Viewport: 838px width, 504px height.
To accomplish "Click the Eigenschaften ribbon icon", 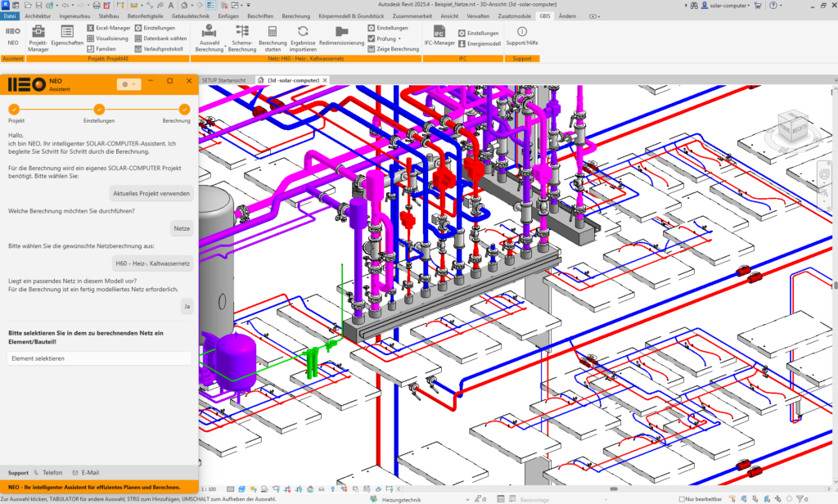I will tap(67, 36).
